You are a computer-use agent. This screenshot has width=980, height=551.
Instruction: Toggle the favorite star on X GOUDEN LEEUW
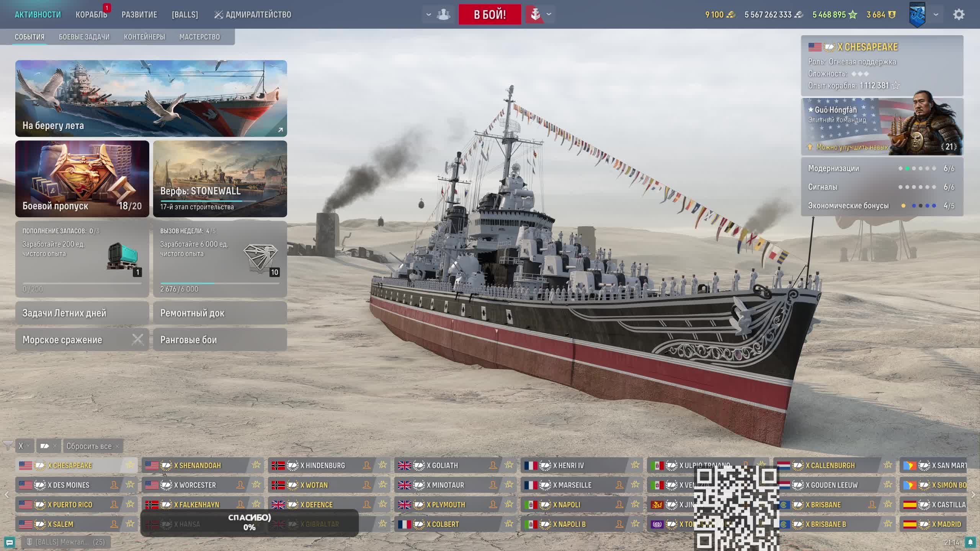pos(888,484)
